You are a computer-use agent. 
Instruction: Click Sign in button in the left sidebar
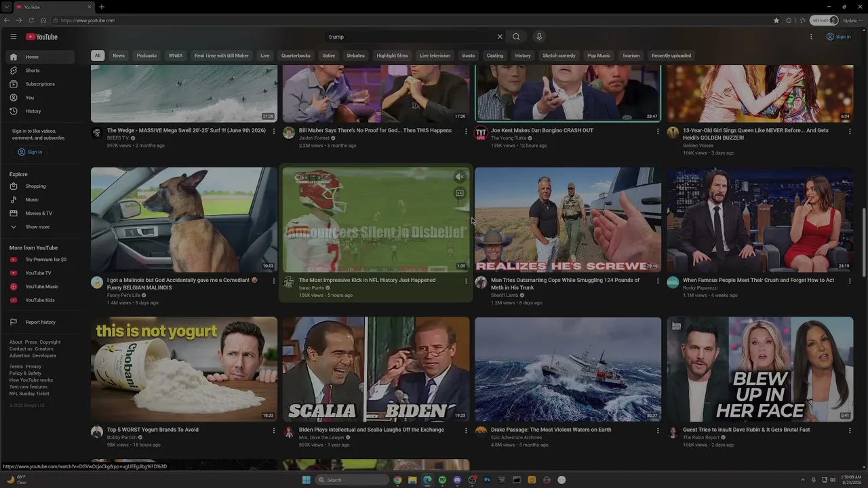point(30,152)
